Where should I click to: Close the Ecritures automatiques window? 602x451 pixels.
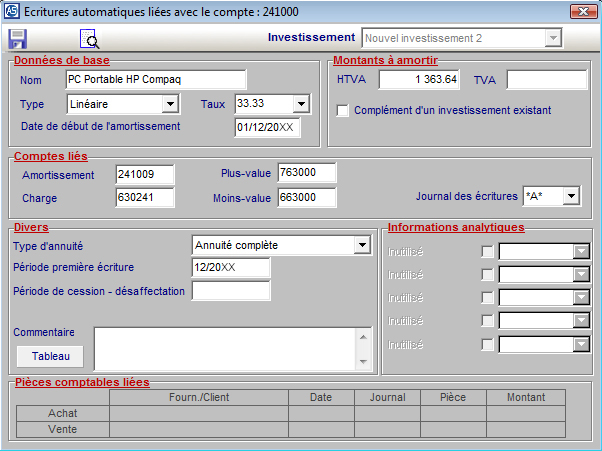click(579, 11)
